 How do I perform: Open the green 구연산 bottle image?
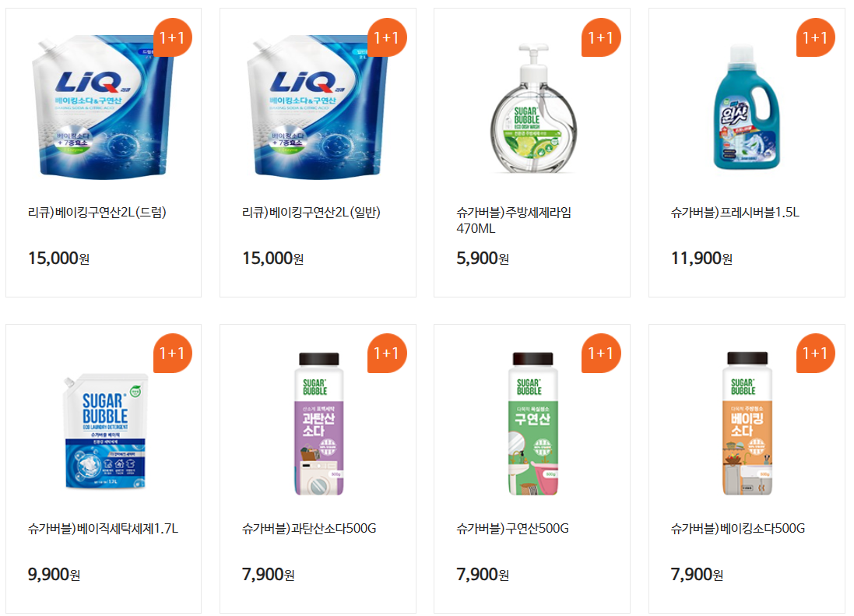coord(532,424)
